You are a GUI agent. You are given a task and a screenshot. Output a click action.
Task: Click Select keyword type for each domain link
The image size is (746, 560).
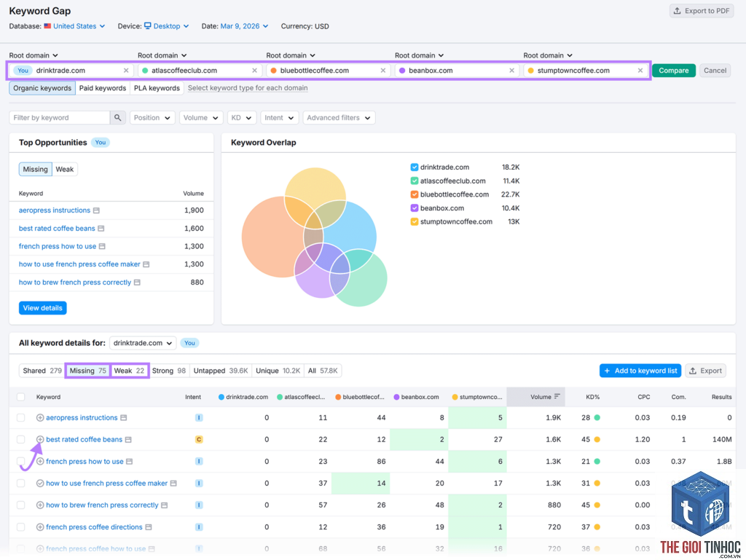pos(248,88)
